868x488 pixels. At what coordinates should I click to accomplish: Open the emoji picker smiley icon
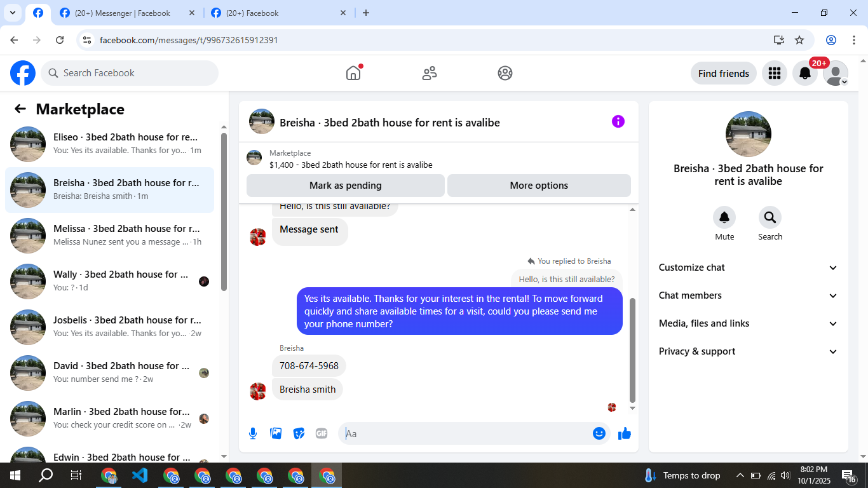point(599,433)
